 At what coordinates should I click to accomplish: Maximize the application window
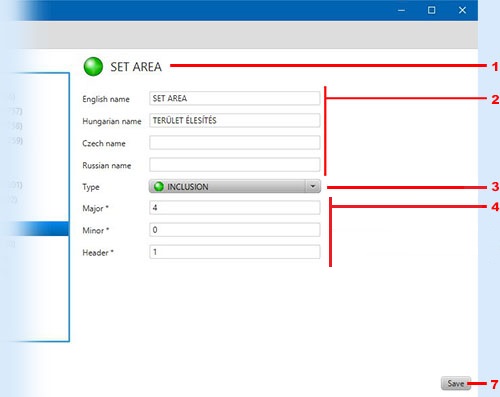click(x=431, y=10)
